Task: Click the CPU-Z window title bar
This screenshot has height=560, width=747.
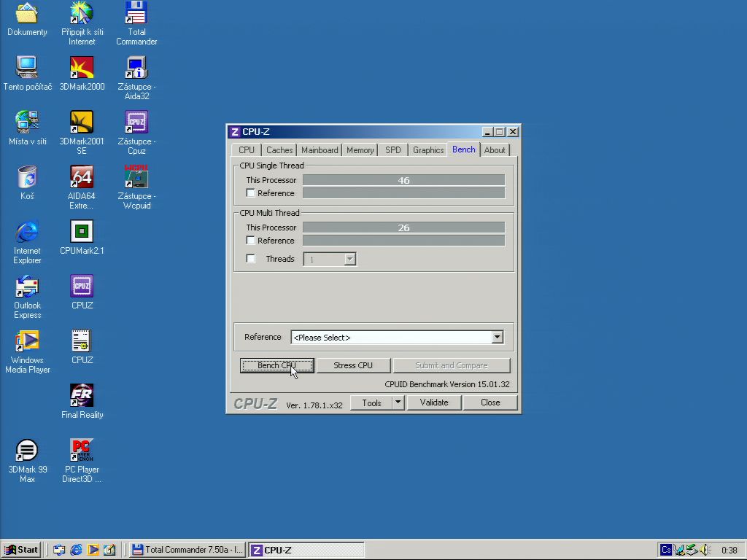Action: (x=373, y=131)
